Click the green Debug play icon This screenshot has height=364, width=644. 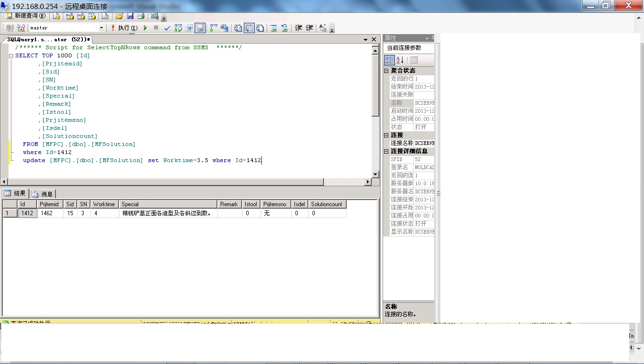(145, 28)
